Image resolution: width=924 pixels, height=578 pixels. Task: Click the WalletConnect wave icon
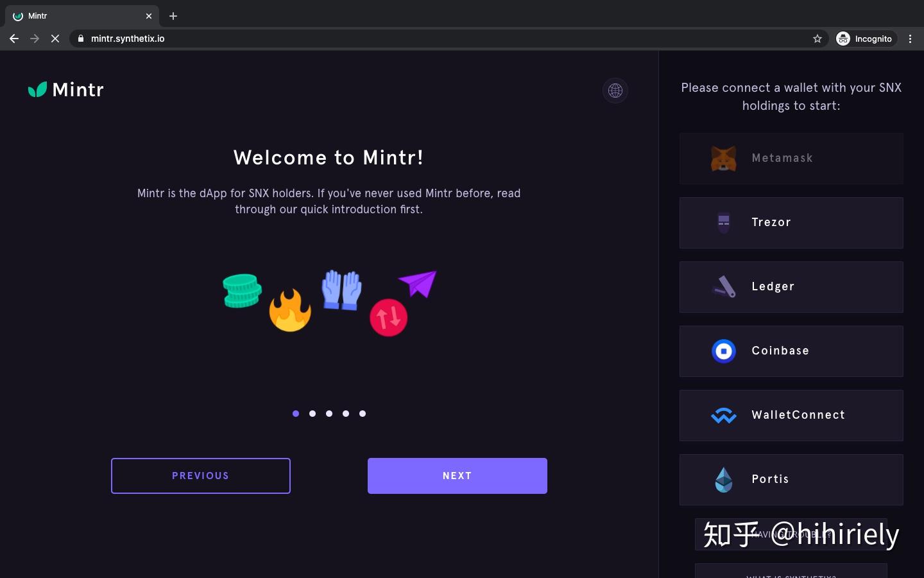point(724,416)
